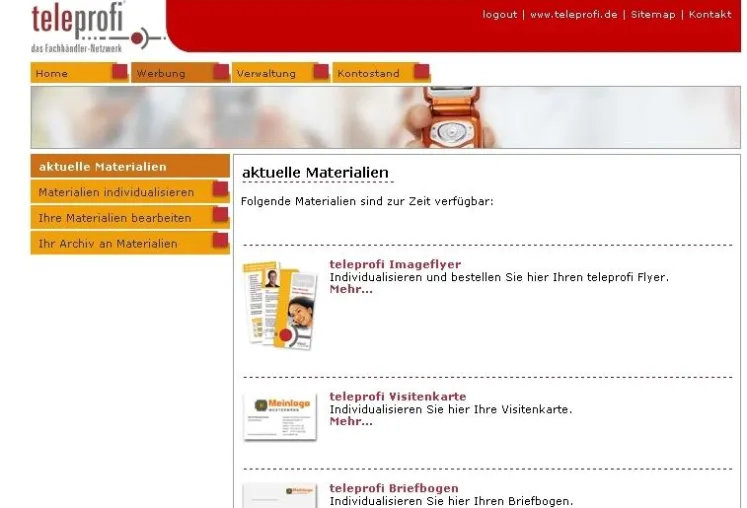The height and width of the screenshot is (508, 747).
Task: Open the Kontakt link
Action: point(710,15)
